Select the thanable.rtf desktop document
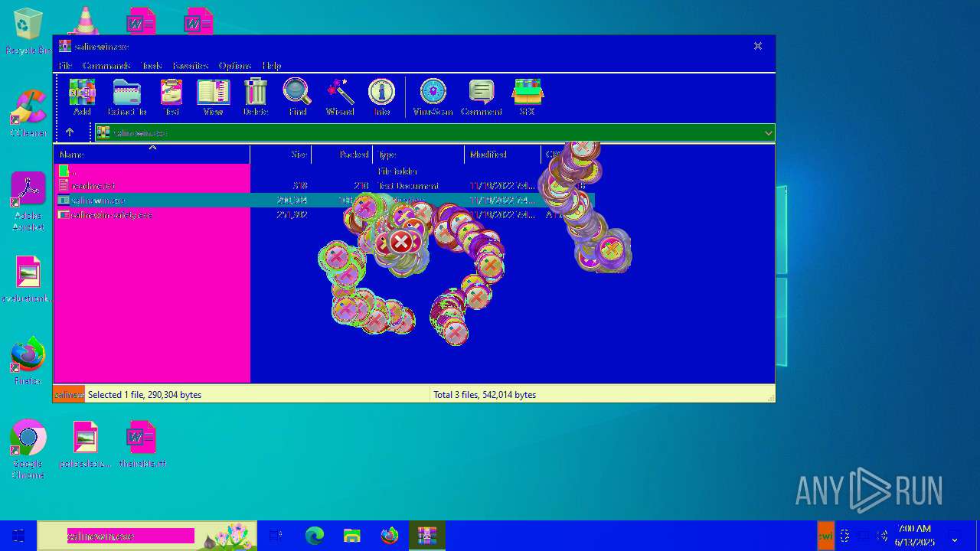The width and height of the screenshot is (980, 551). (x=142, y=444)
